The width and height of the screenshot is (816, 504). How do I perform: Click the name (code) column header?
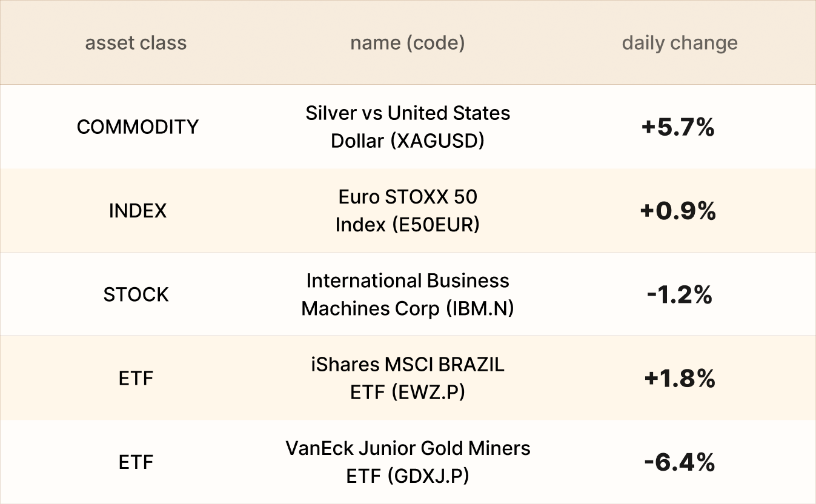tap(407, 43)
